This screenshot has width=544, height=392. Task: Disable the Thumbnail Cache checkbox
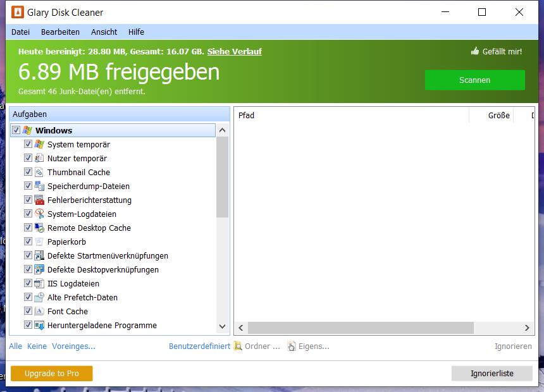[28, 171]
